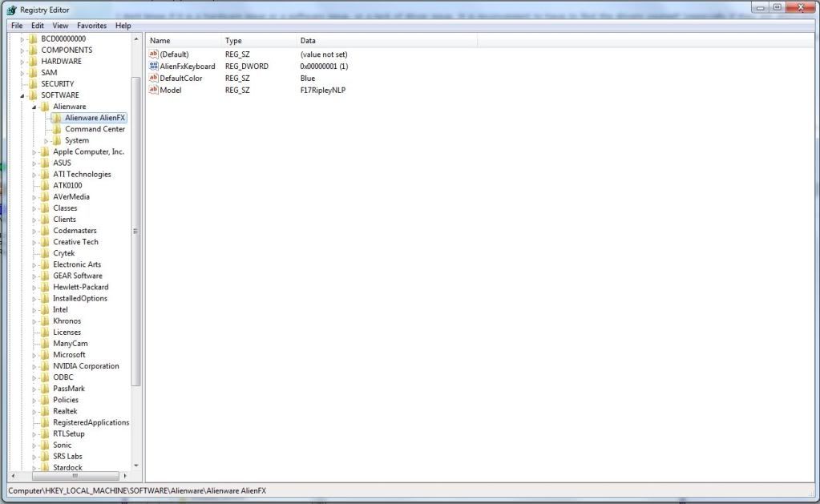
Task: Click the SOFTWARE folder icon
Action: click(33, 95)
